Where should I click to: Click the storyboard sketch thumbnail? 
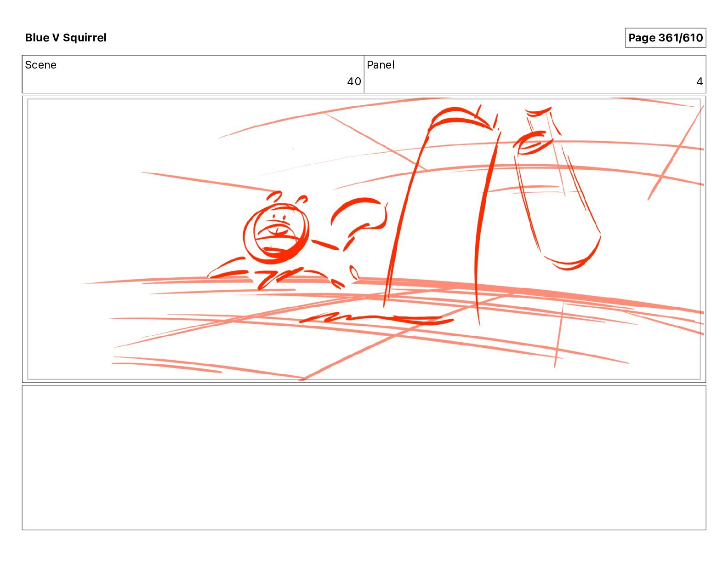(364, 239)
